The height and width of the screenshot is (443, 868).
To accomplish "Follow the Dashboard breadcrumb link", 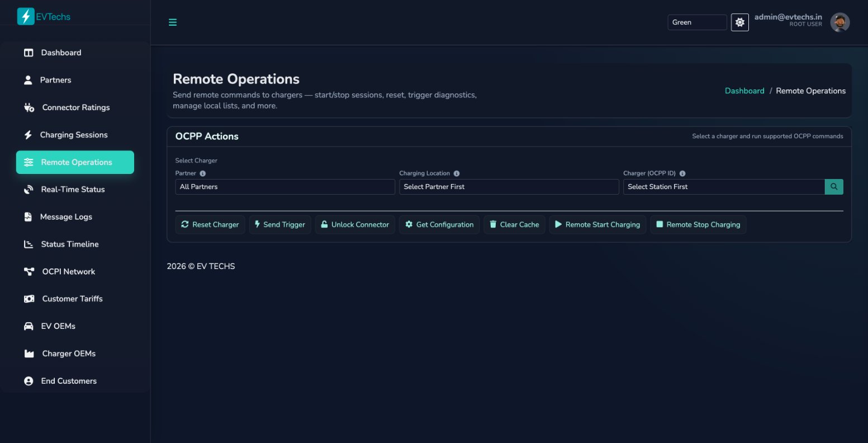I will [x=744, y=90].
